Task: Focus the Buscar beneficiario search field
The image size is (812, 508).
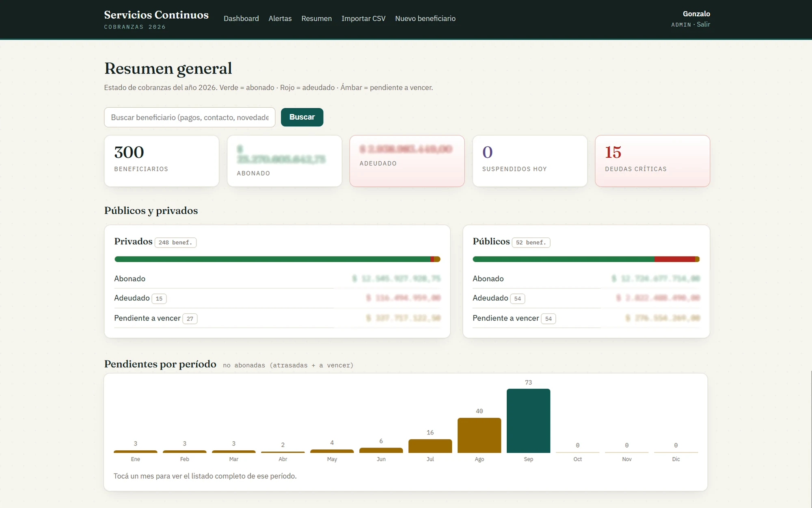Action: point(190,117)
